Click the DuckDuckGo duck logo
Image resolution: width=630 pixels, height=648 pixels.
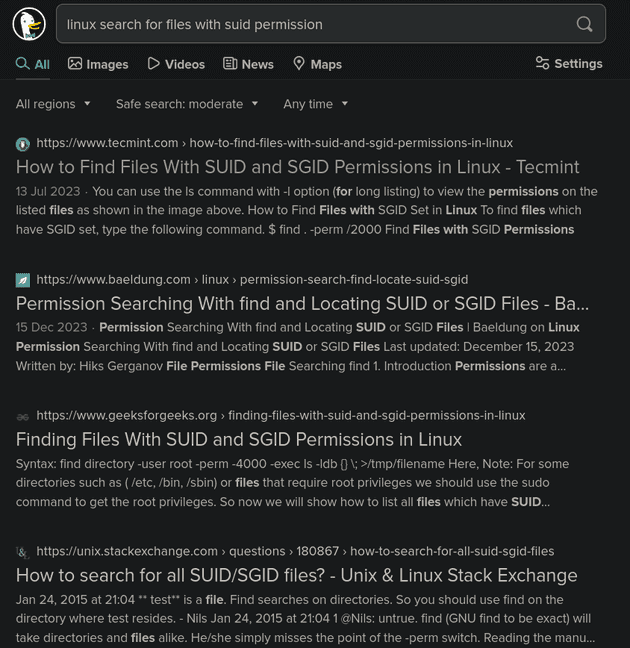click(29, 24)
